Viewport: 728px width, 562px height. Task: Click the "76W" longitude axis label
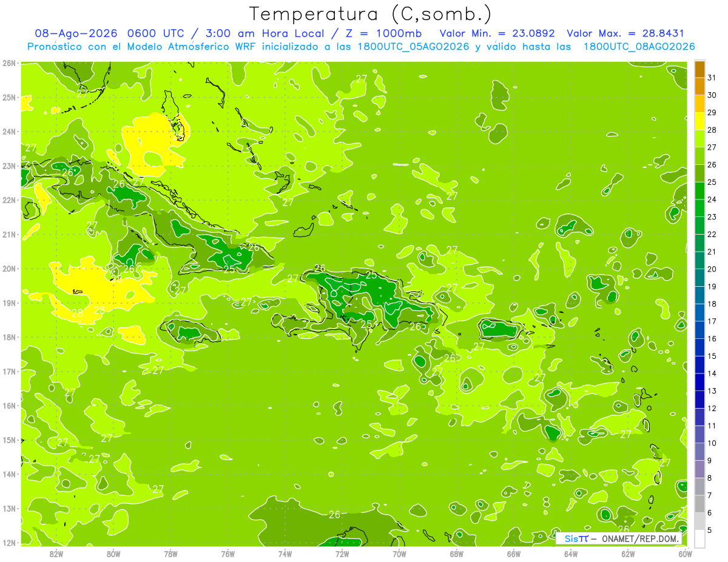pyautogui.click(x=227, y=554)
